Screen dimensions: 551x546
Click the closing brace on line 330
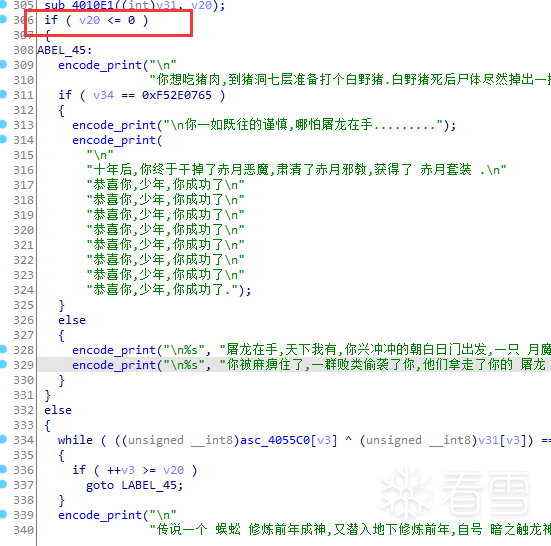coord(61,380)
